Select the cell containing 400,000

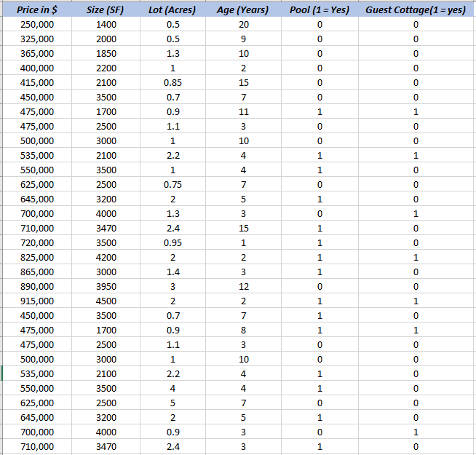pyautogui.click(x=37, y=68)
